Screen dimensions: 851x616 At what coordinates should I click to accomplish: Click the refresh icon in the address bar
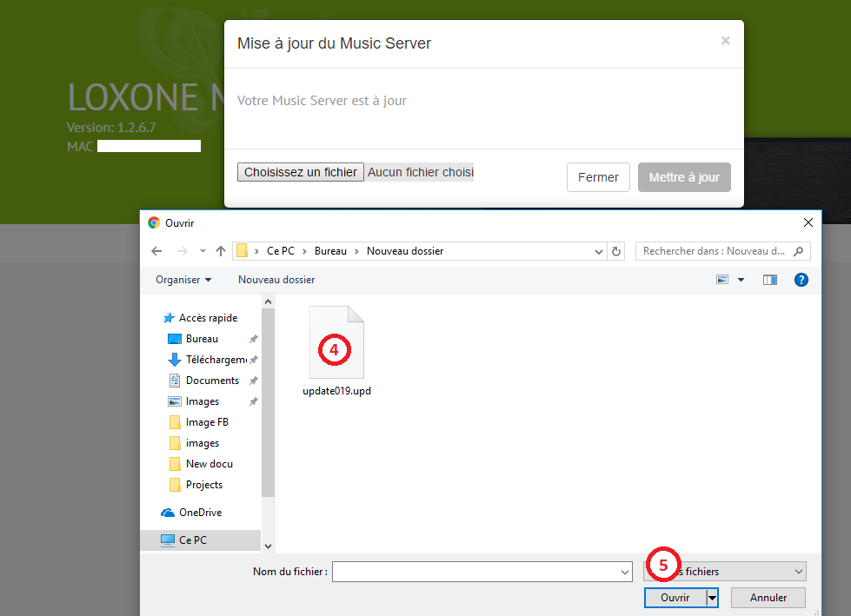(x=616, y=251)
